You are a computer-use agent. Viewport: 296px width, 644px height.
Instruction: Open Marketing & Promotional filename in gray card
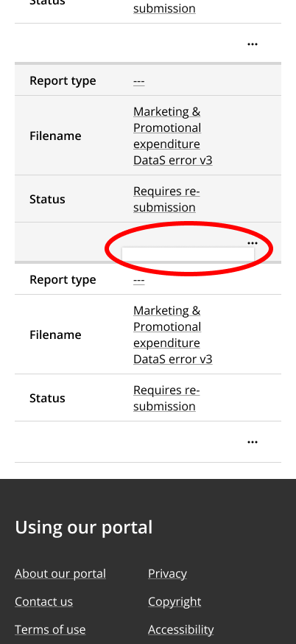point(173,136)
